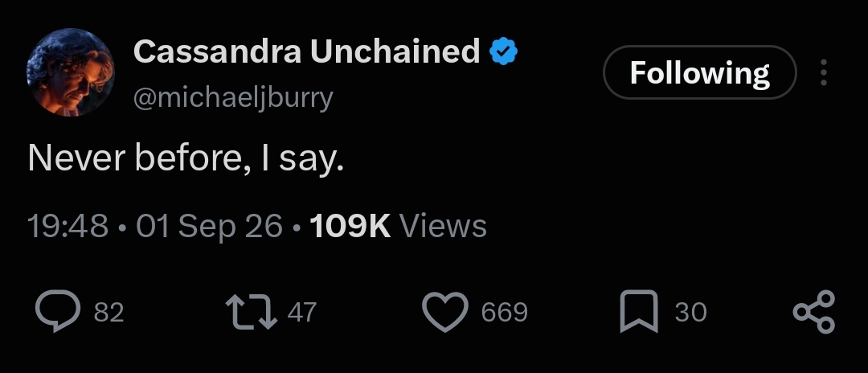Open the reply speech bubble icon

click(x=58, y=311)
